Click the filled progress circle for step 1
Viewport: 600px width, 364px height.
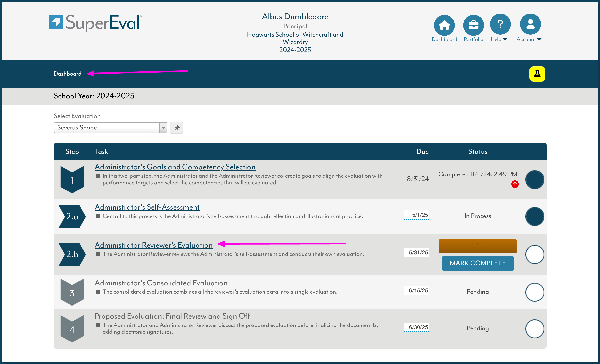coord(534,180)
